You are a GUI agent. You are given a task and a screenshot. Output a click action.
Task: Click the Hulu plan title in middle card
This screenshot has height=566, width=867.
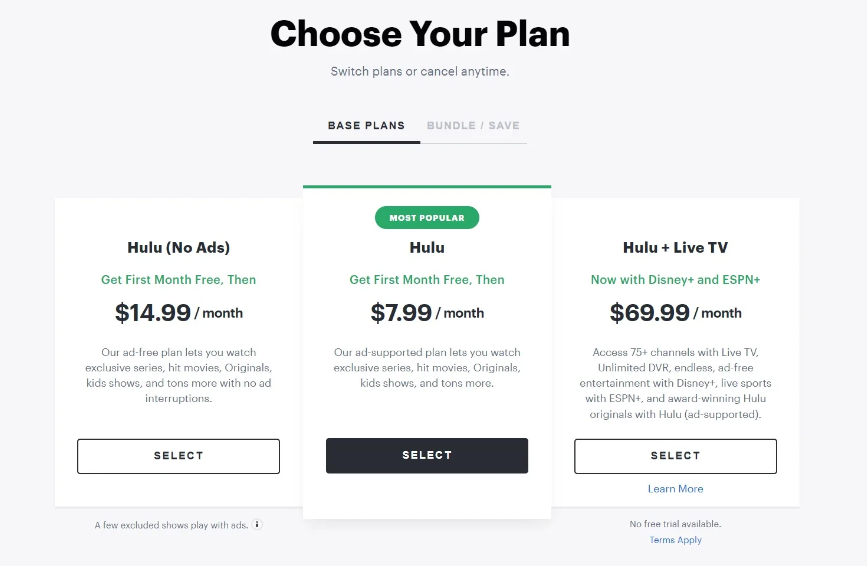point(427,247)
